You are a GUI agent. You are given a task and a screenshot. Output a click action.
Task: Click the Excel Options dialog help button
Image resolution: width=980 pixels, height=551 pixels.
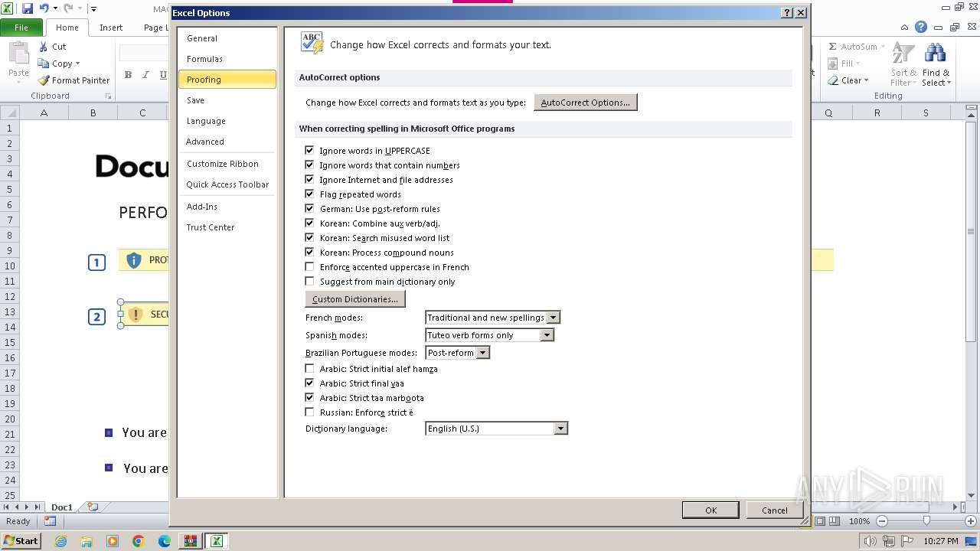(x=787, y=13)
